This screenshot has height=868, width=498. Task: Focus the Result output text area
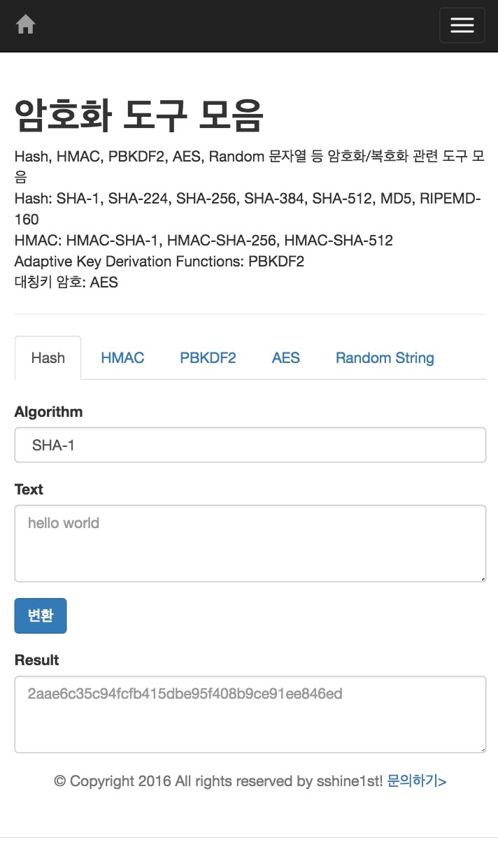coord(250,714)
